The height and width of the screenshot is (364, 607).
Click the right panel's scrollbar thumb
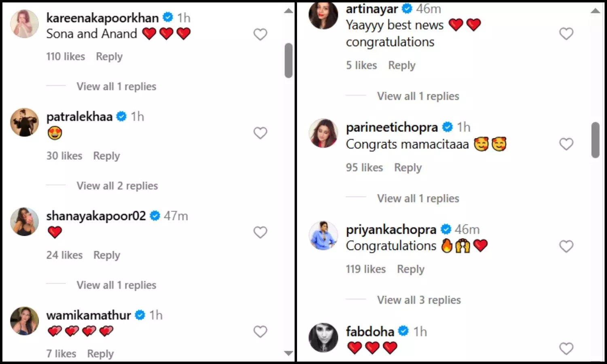(x=595, y=140)
